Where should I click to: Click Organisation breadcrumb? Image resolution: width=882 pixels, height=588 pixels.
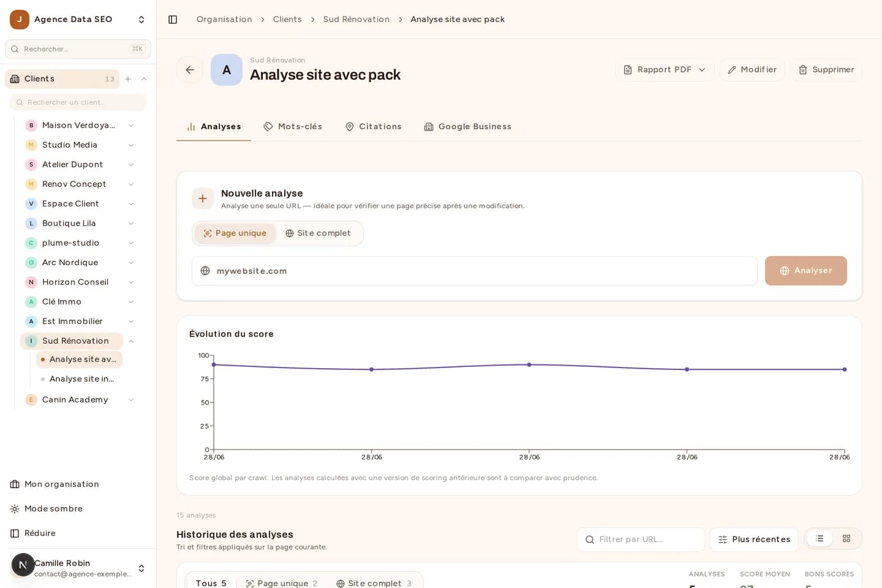coord(224,20)
